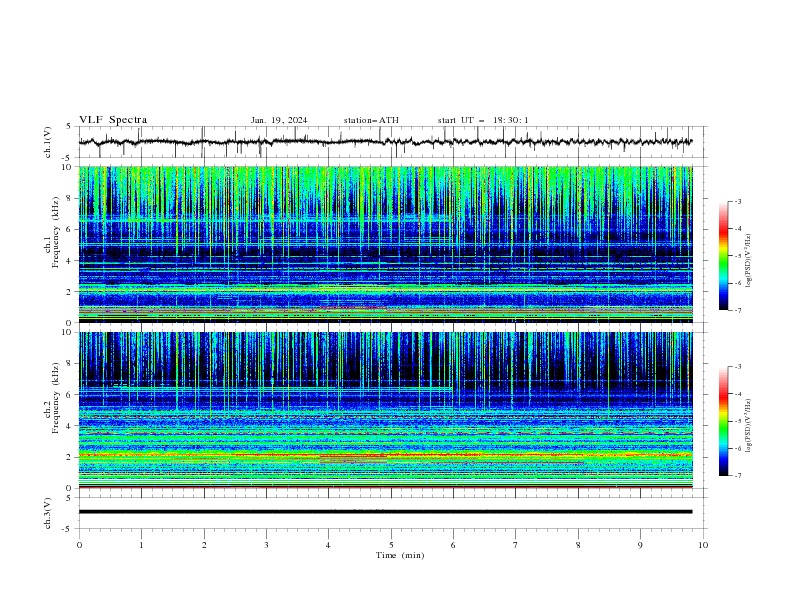Click the "station=ATH" header label
This screenshot has width=792, height=612.
371,120
